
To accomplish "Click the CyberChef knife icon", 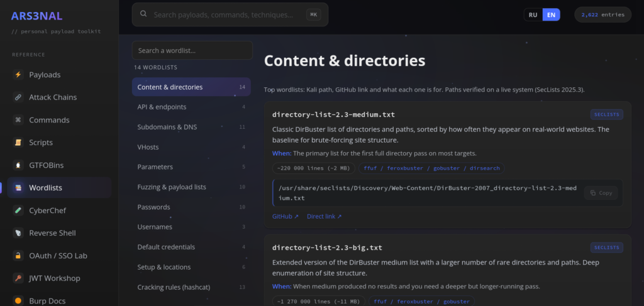I will pos(18,210).
